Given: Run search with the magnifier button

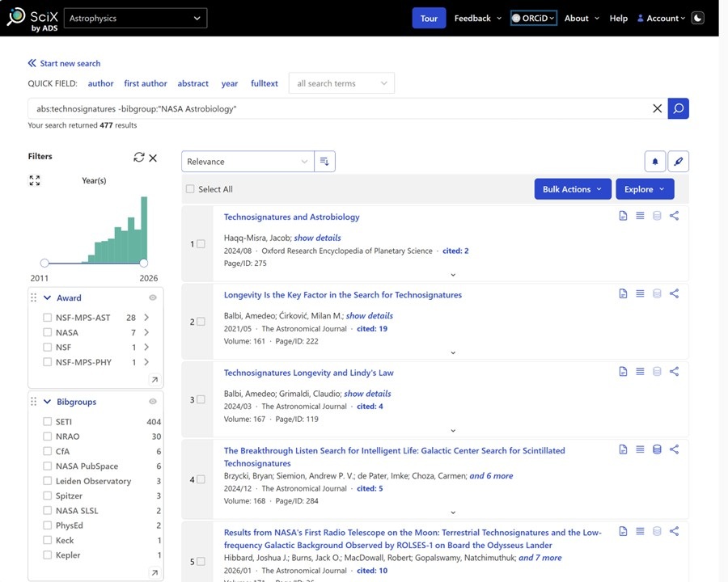Looking at the screenshot, I should pyautogui.click(x=678, y=108).
